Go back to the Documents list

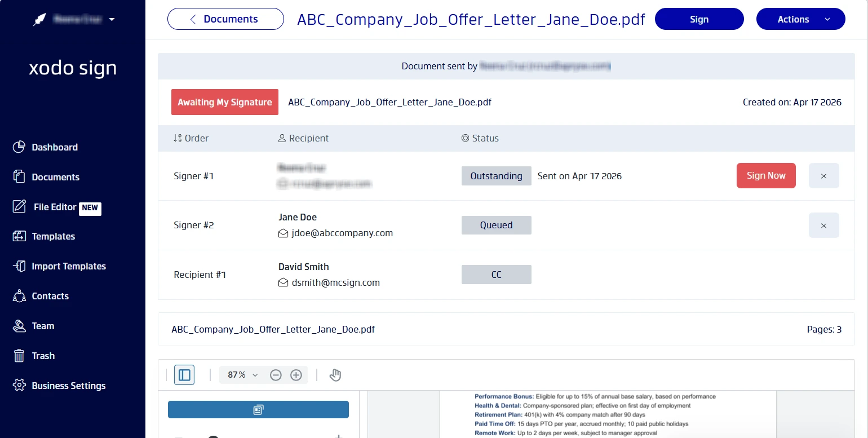point(225,19)
